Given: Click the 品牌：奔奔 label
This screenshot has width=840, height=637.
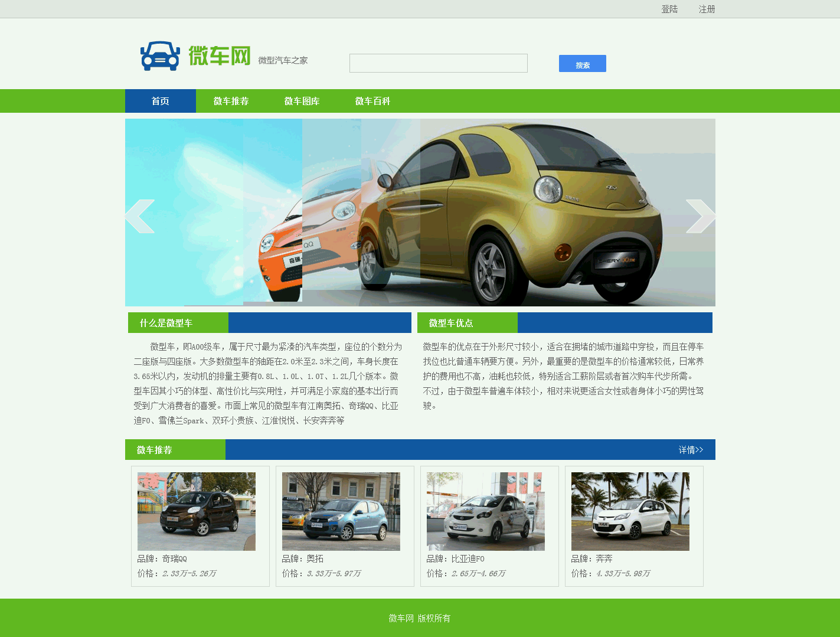Looking at the screenshot, I should (x=592, y=558).
